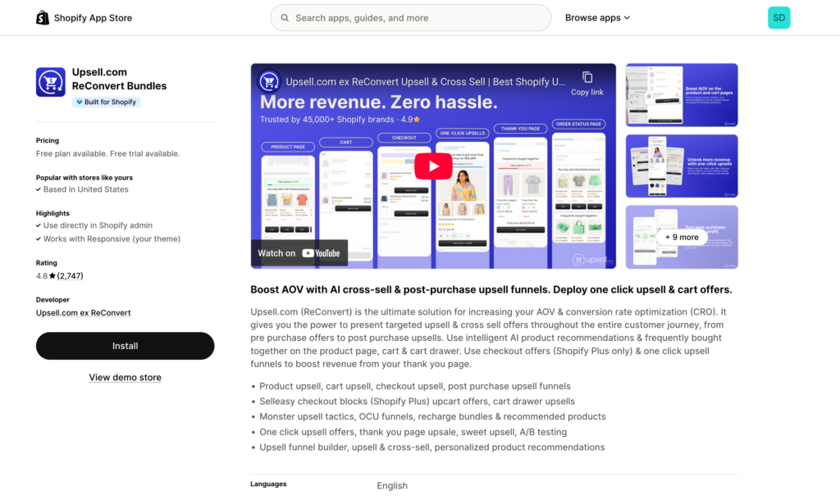Open the Shopify App Store home link
This screenshot has width=840, height=504.
[x=84, y=18]
